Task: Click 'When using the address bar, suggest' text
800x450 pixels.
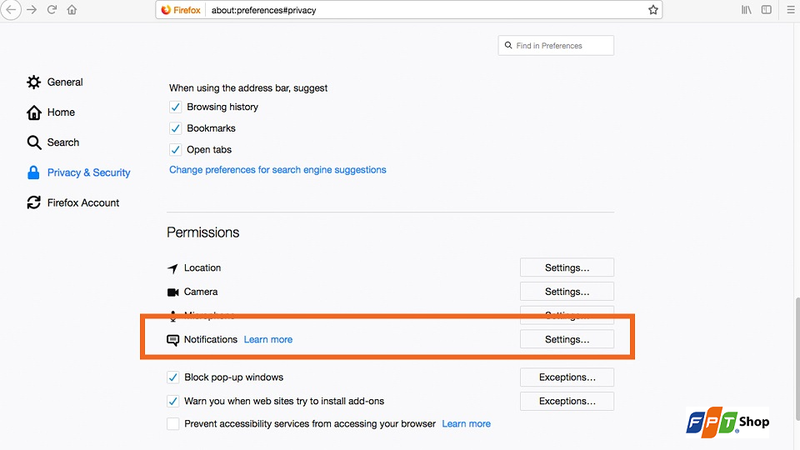Action: click(x=248, y=88)
